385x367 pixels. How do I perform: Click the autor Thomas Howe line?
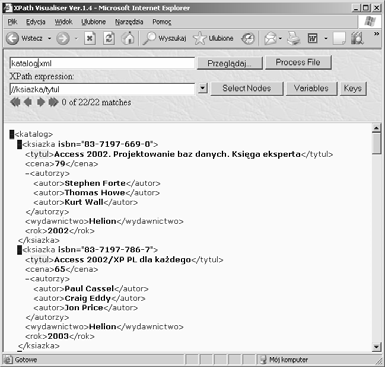point(97,193)
